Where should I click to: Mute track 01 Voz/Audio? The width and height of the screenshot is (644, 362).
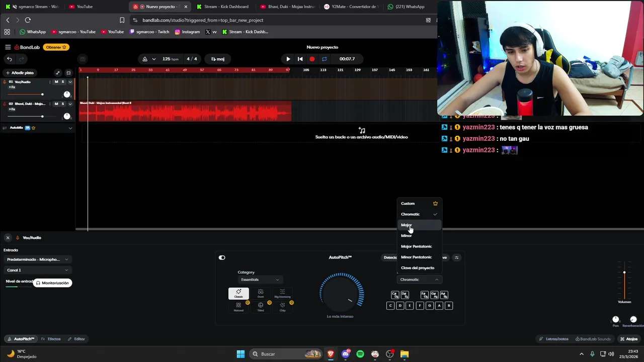pos(56,81)
